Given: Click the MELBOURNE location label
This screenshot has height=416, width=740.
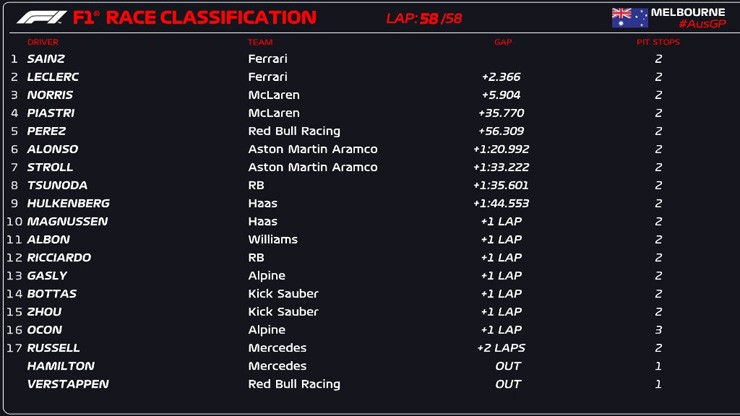Looking at the screenshot, I should [689, 12].
